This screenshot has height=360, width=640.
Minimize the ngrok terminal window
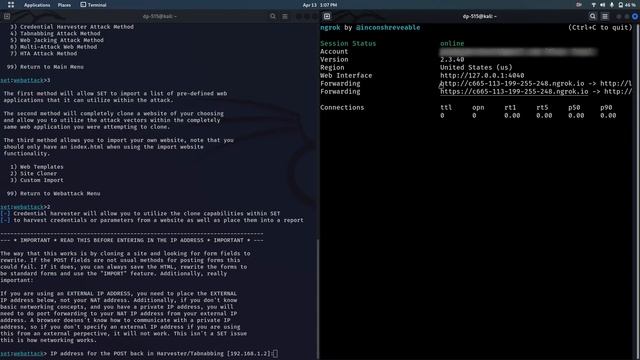pyautogui.click(x=619, y=16)
